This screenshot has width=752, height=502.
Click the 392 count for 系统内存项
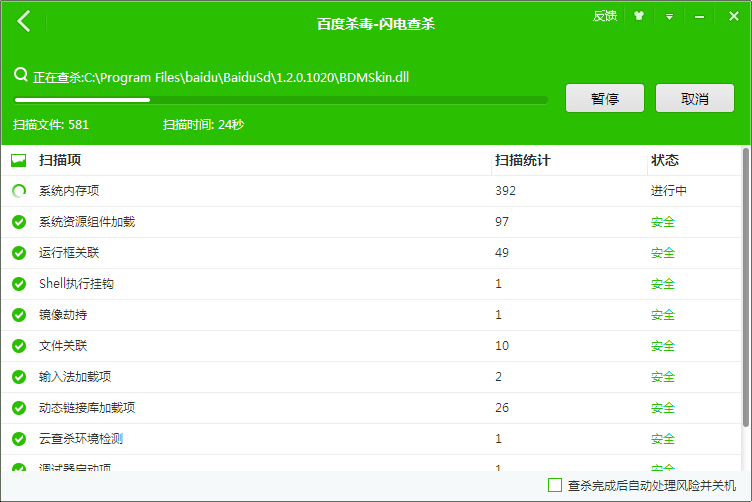point(505,191)
